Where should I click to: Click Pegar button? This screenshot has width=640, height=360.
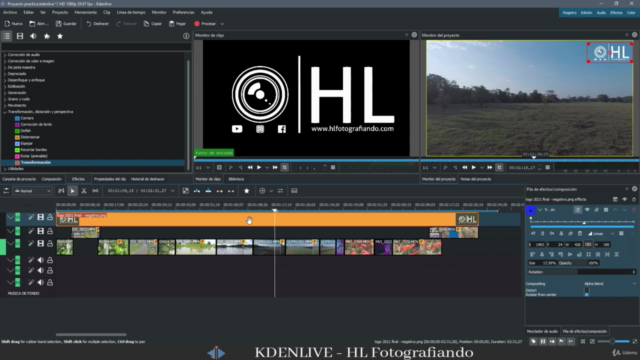(x=178, y=24)
